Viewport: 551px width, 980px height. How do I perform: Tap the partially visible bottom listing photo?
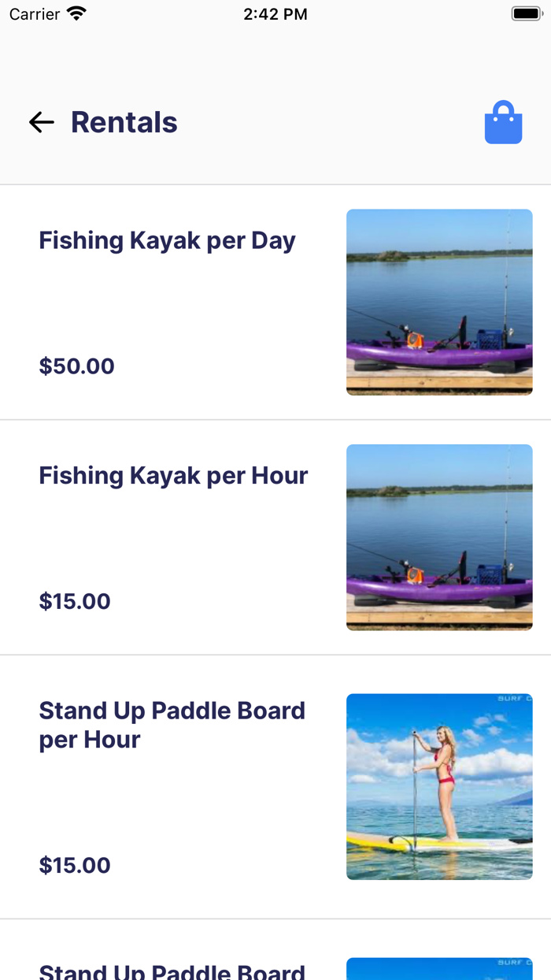(x=439, y=969)
